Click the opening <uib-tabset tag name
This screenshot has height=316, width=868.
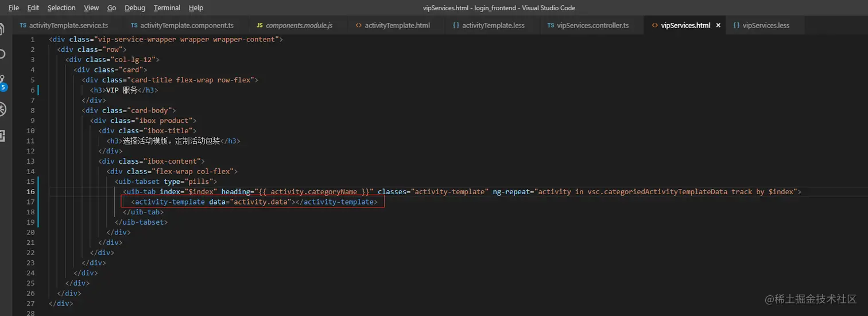click(x=139, y=182)
